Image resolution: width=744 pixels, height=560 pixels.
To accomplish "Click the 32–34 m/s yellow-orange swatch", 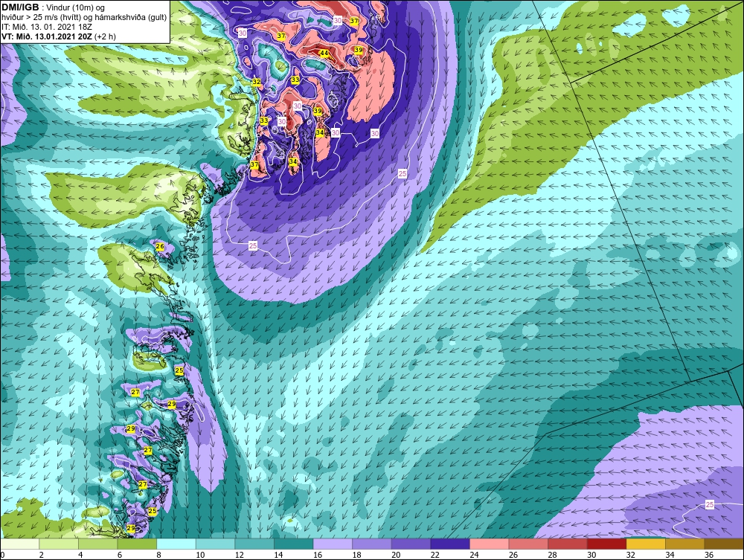I will pyautogui.click(x=647, y=544).
